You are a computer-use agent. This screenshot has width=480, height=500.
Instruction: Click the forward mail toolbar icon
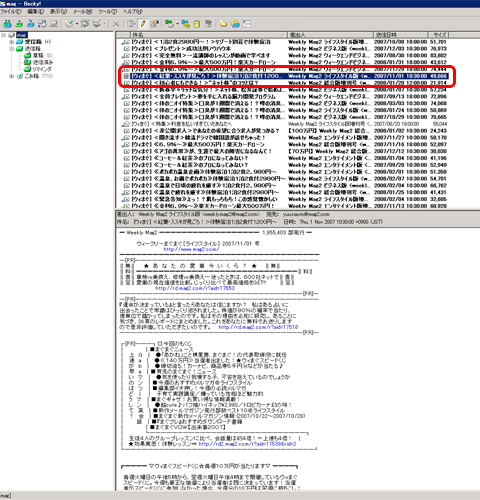click(97, 24)
